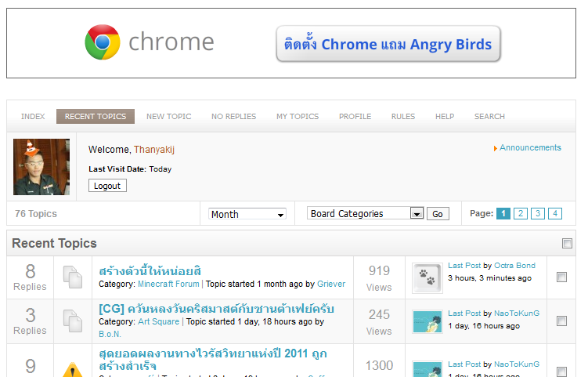Open the [CG] Christmas topic link
The width and height of the screenshot is (588, 377).
tap(216, 309)
